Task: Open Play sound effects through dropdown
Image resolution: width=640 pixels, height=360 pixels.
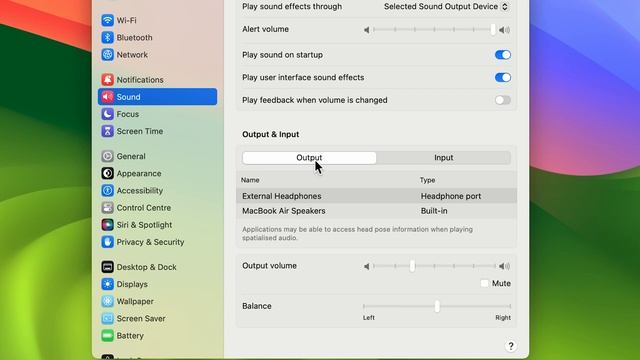Action: [x=446, y=7]
